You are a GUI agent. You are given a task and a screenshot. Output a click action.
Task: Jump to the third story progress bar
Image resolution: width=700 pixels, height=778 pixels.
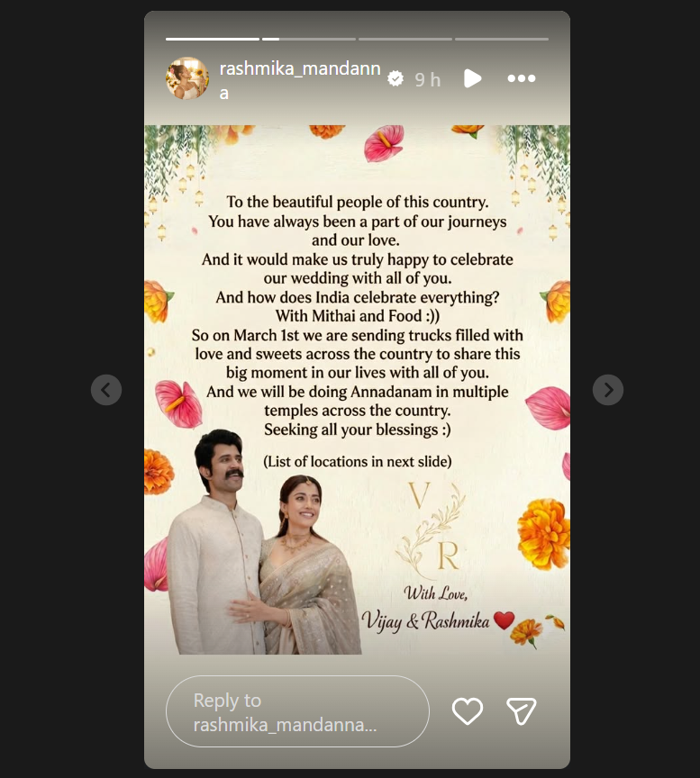[405, 39]
